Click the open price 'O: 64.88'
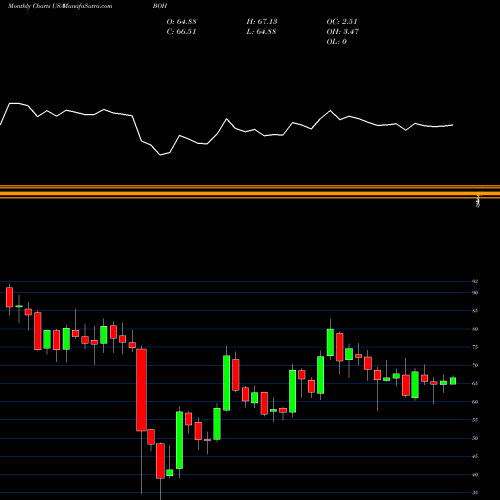The height and width of the screenshot is (500, 500). point(181,22)
